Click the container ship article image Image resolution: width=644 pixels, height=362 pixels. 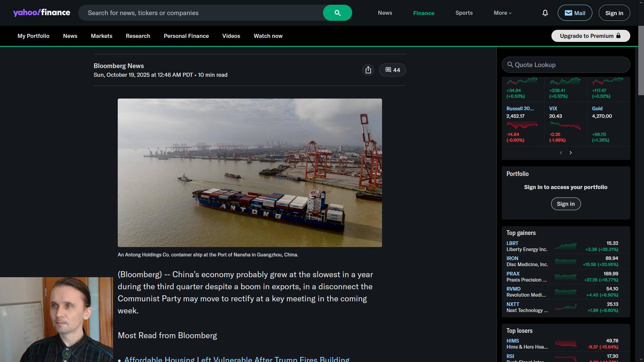(x=250, y=173)
